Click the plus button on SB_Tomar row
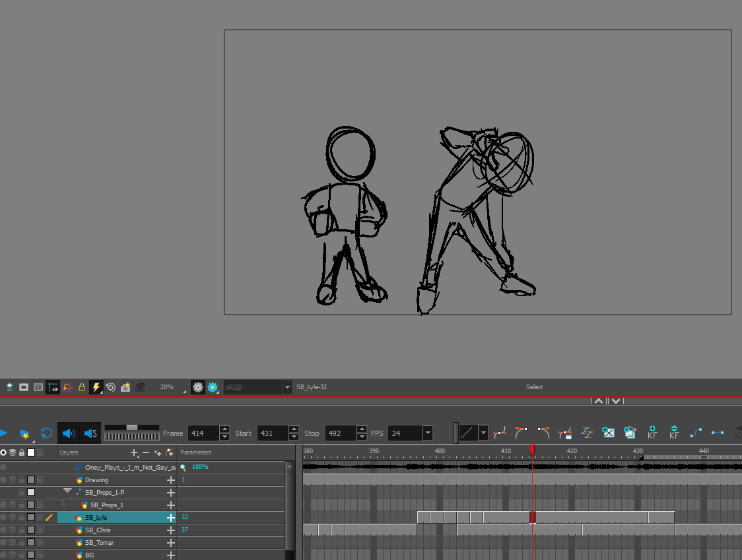Viewport: 742px width, 560px height. coord(171,542)
